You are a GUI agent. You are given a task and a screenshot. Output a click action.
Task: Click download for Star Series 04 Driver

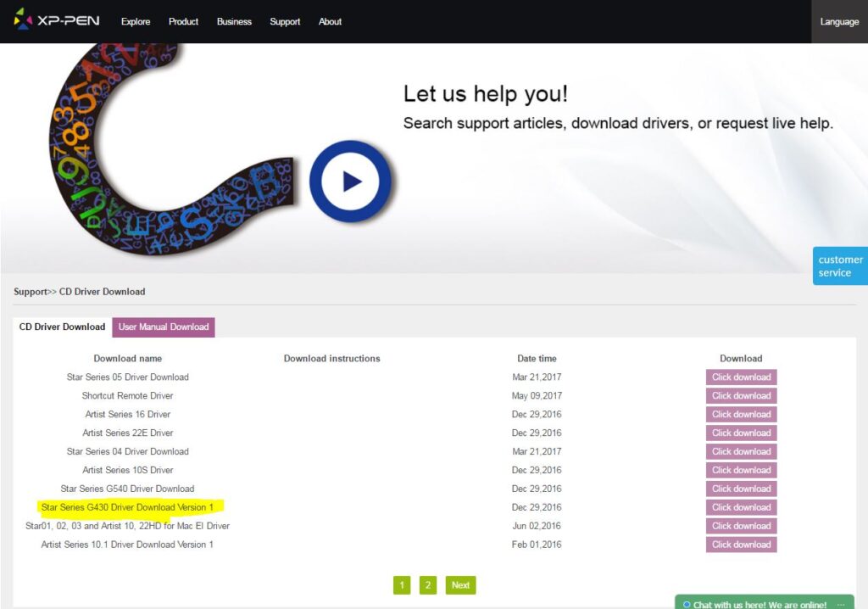tap(741, 451)
